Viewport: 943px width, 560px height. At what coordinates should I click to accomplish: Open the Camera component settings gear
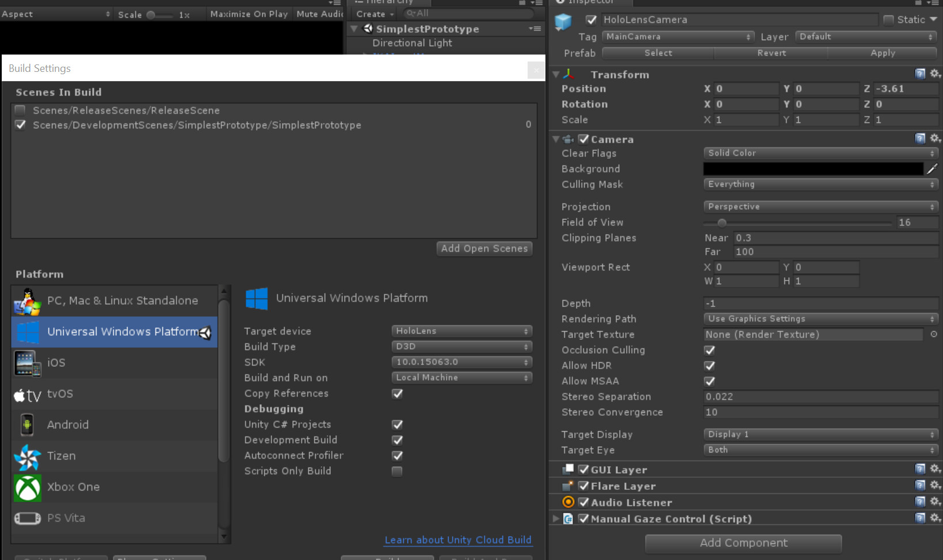pyautogui.click(x=935, y=138)
